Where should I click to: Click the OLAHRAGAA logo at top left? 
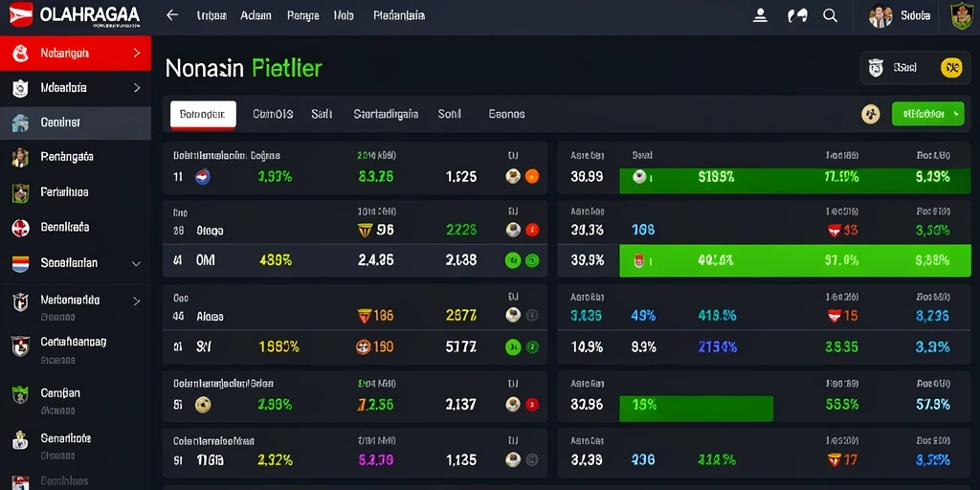click(x=75, y=15)
